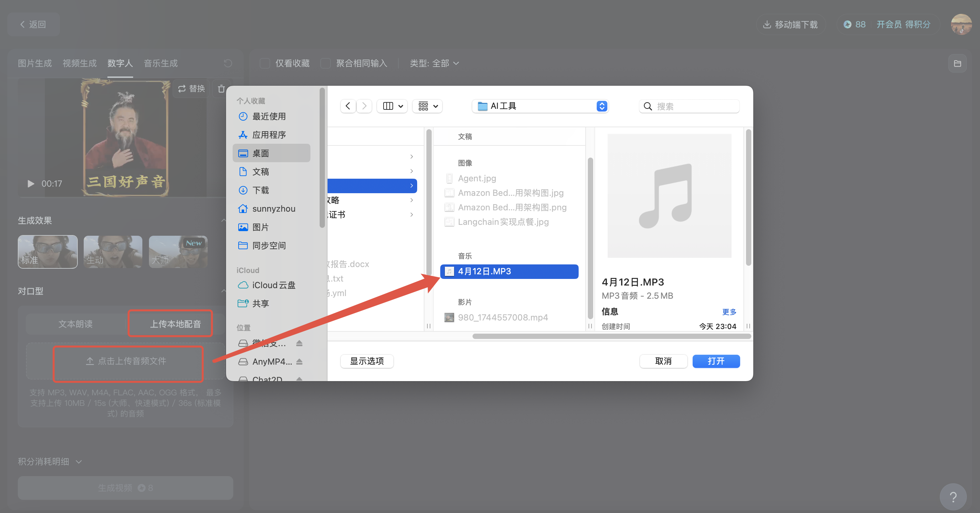Go back in file dialog
This screenshot has height=513, width=980.
click(348, 106)
